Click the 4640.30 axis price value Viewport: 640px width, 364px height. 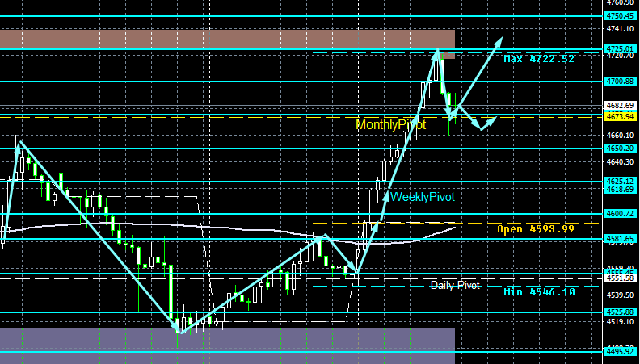tap(620, 162)
